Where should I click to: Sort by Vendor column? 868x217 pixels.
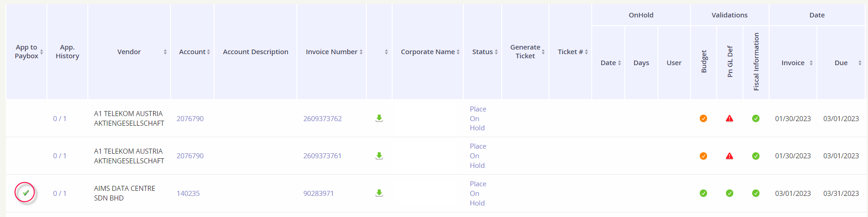(x=129, y=52)
